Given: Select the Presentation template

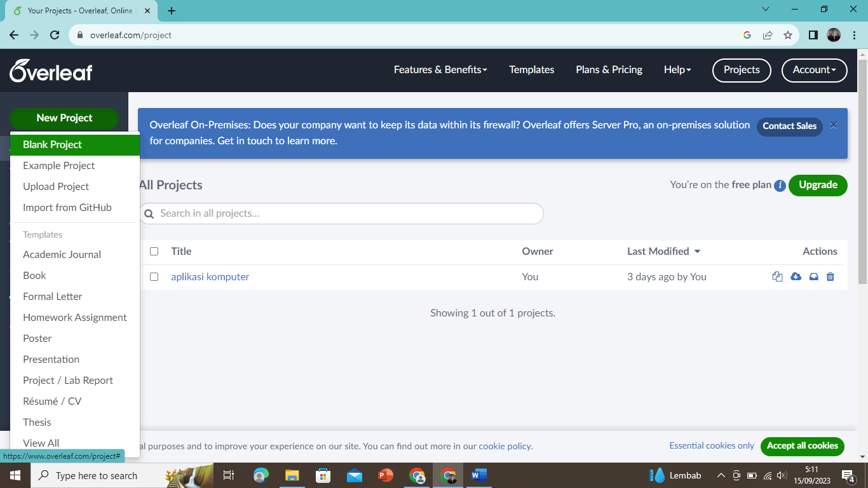Looking at the screenshot, I should pyautogui.click(x=75, y=360).
